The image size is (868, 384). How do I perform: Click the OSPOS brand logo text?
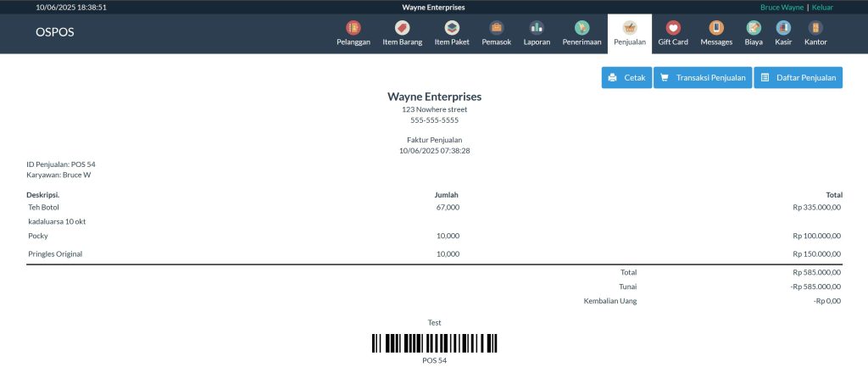[55, 32]
